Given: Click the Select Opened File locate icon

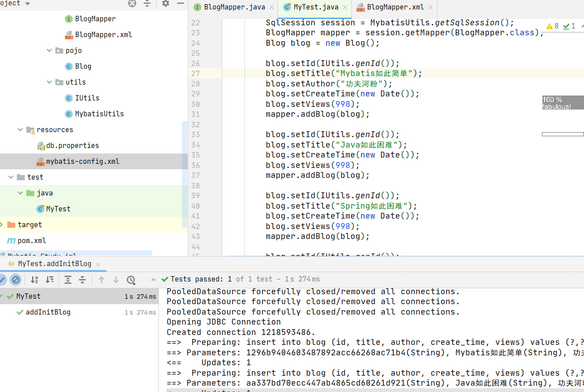Looking at the screenshot, I should point(132,4).
